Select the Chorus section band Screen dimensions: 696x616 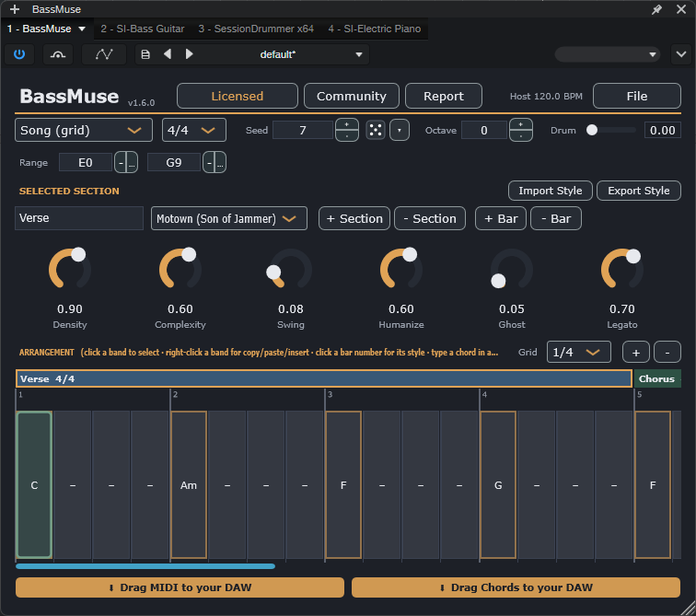click(x=657, y=378)
